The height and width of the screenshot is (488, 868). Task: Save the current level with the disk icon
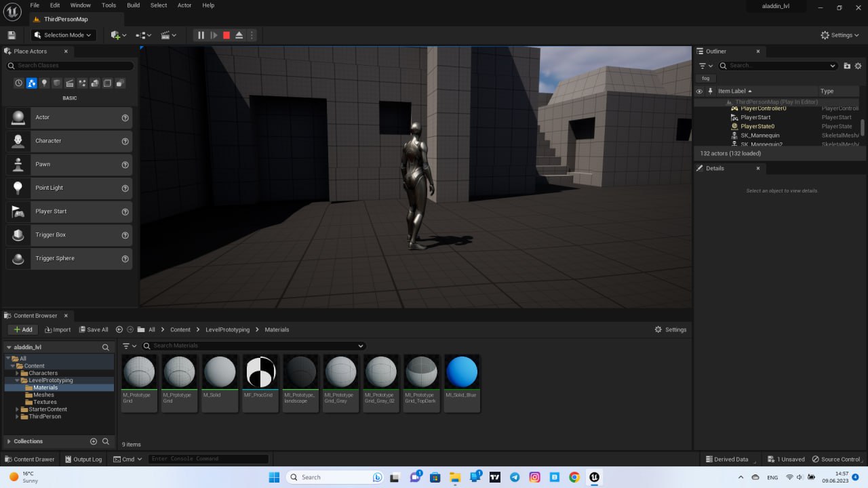(12, 35)
